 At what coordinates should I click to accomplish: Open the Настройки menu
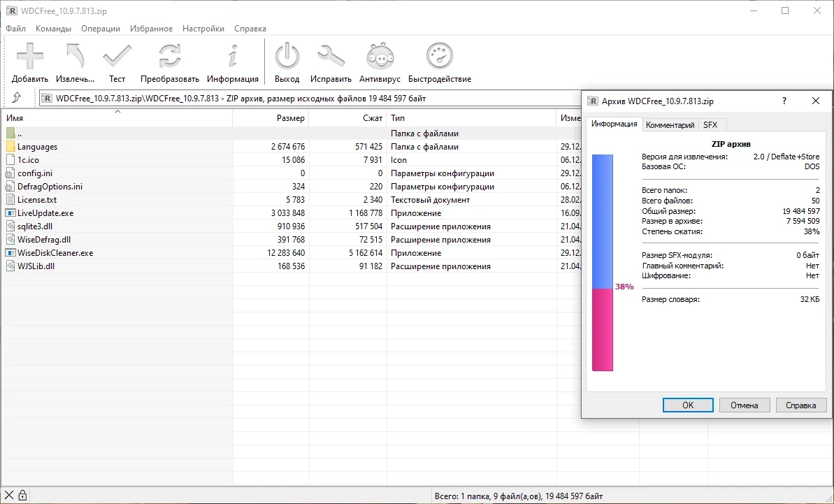pyautogui.click(x=203, y=29)
